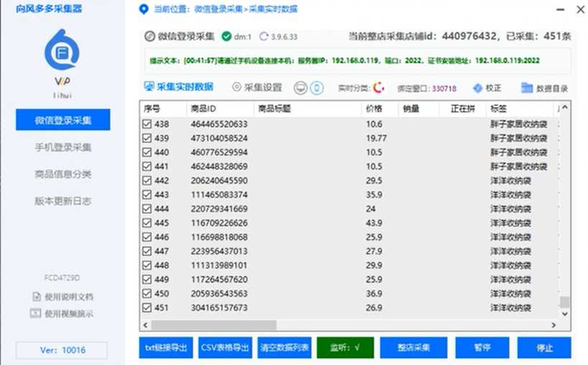Screen dimensions: 588x365
Task: Open the 使用视频演示 video icon
Action: click(36, 313)
